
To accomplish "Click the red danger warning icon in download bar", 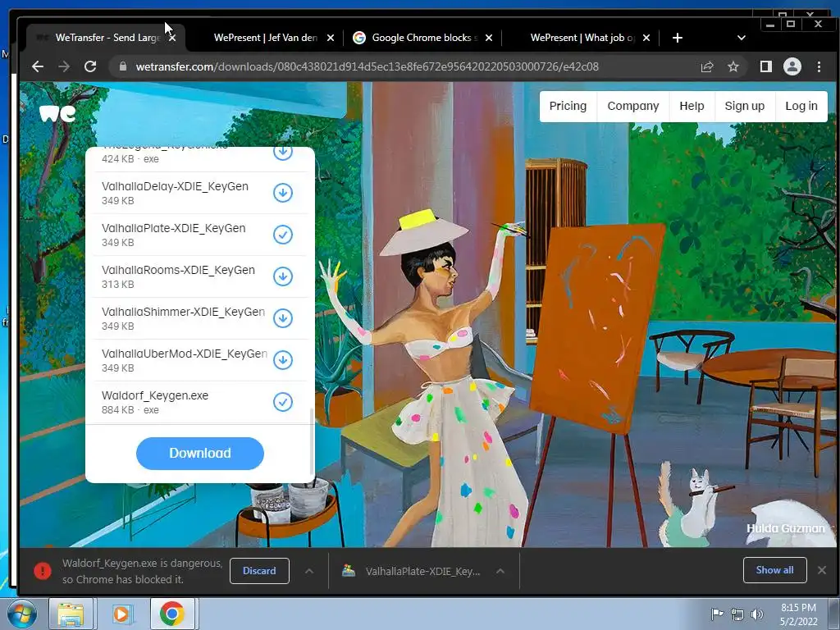I will [x=43, y=571].
